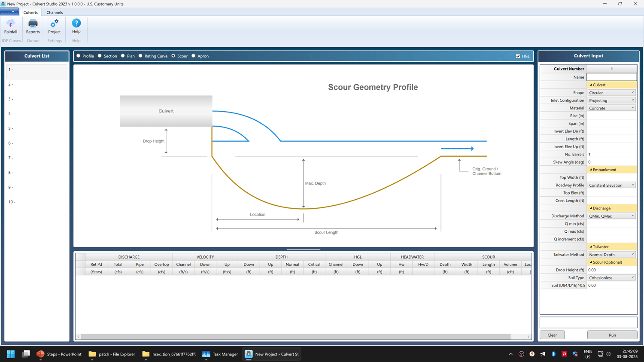Open Task View on taskbar
This screenshot has width=644, height=362.
(26, 354)
